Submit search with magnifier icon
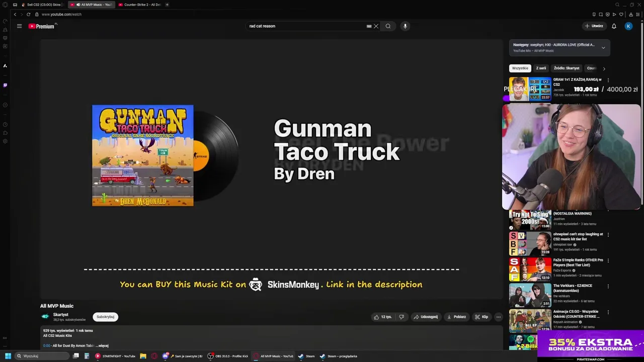 [x=388, y=26]
